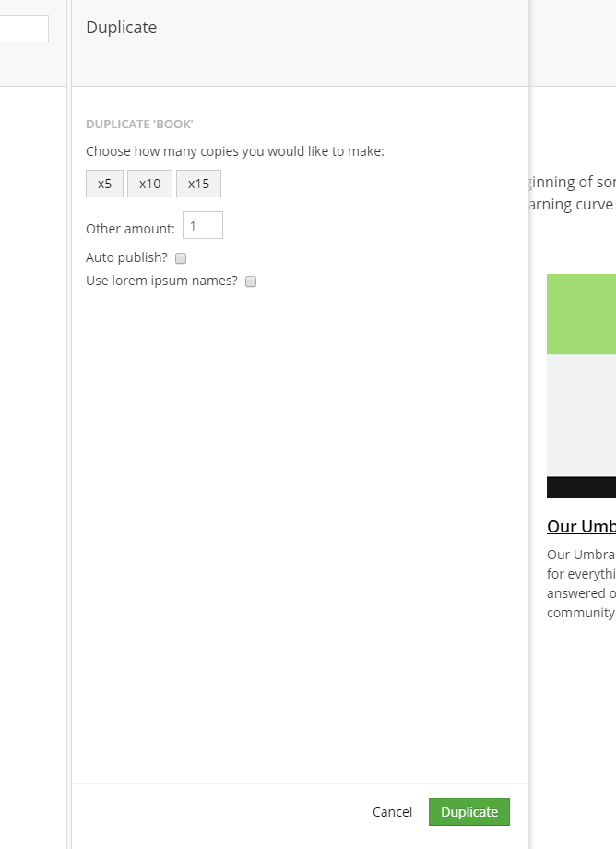The image size is (616, 849).
Task: Click the partial text box at top left
Action: click(24, 29)
